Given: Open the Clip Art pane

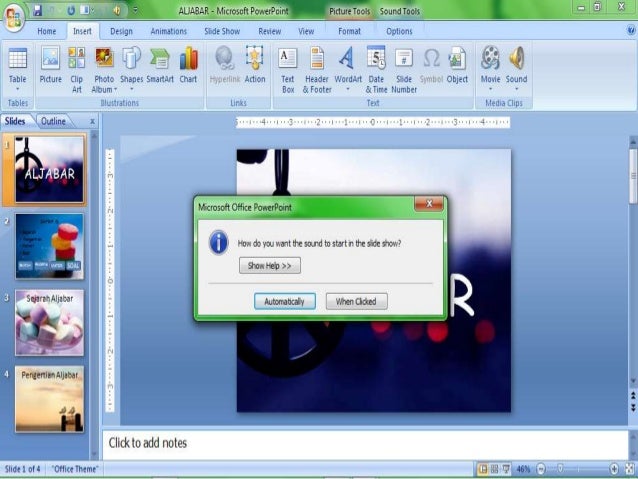Looking at the screenshot, I should point(76,69).
